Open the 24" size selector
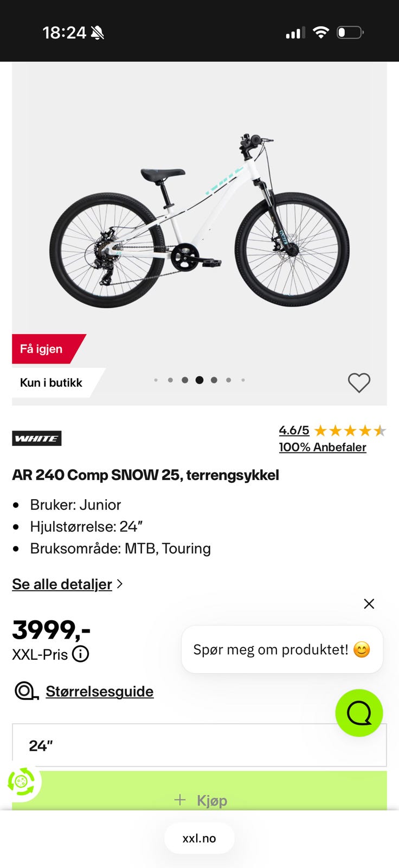The height and width of the screenshot is (868, 399). [x=200, y=745]
